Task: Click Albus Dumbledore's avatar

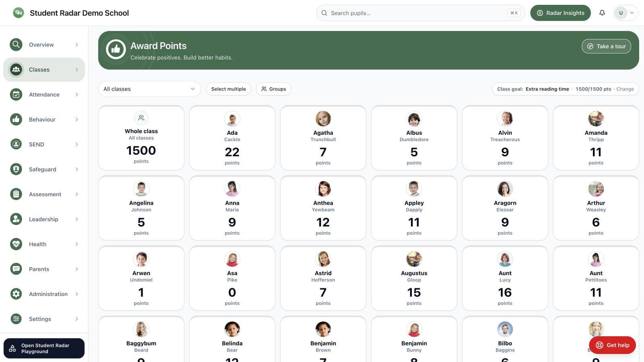Action: 414,119
